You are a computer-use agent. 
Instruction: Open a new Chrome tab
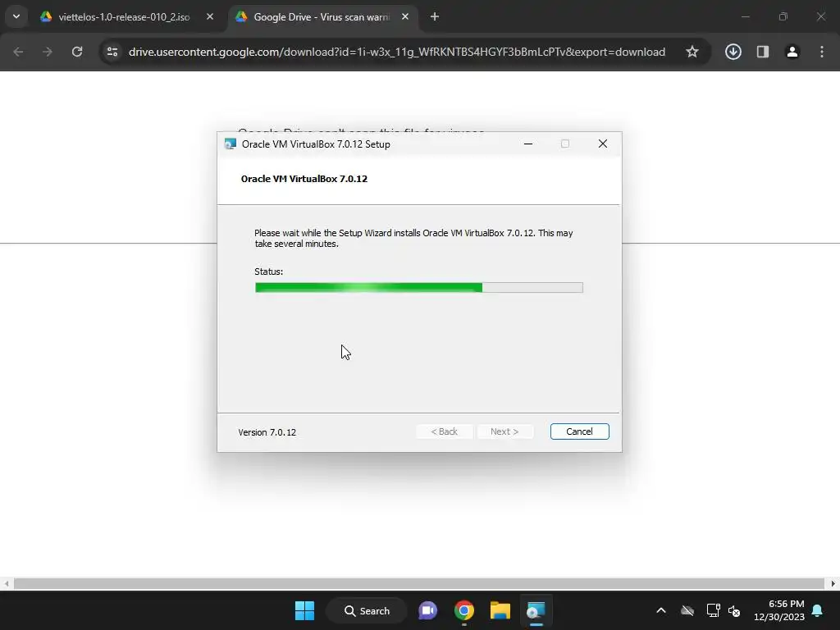435,17
